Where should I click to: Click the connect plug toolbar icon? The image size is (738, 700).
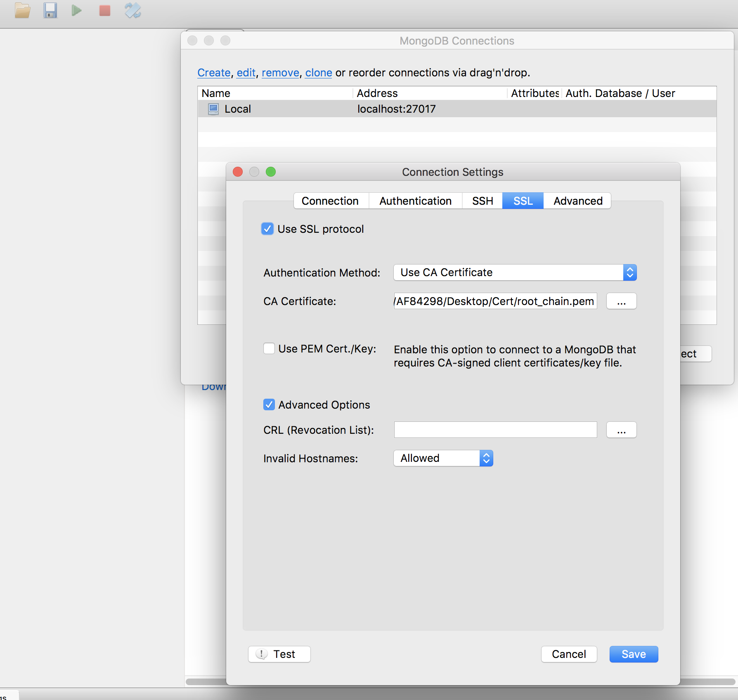click(x=133, y=10)
